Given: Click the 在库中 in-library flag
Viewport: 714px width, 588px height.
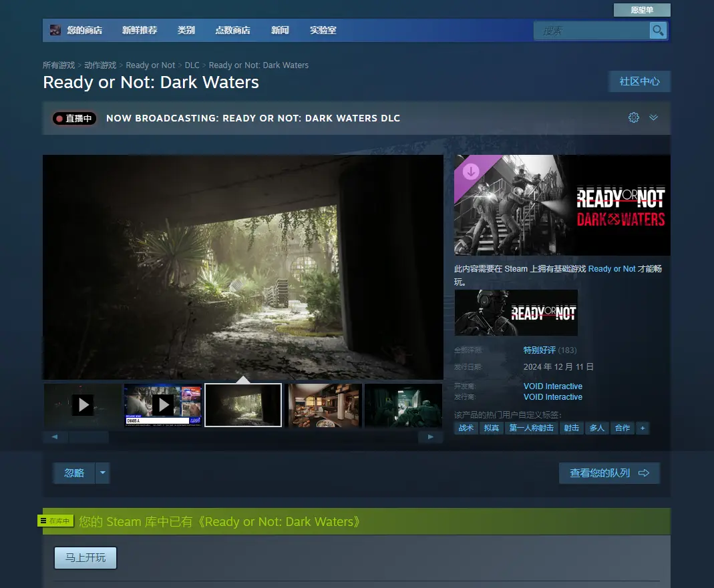Looking at the screenshot, I should tap(55, 521).
